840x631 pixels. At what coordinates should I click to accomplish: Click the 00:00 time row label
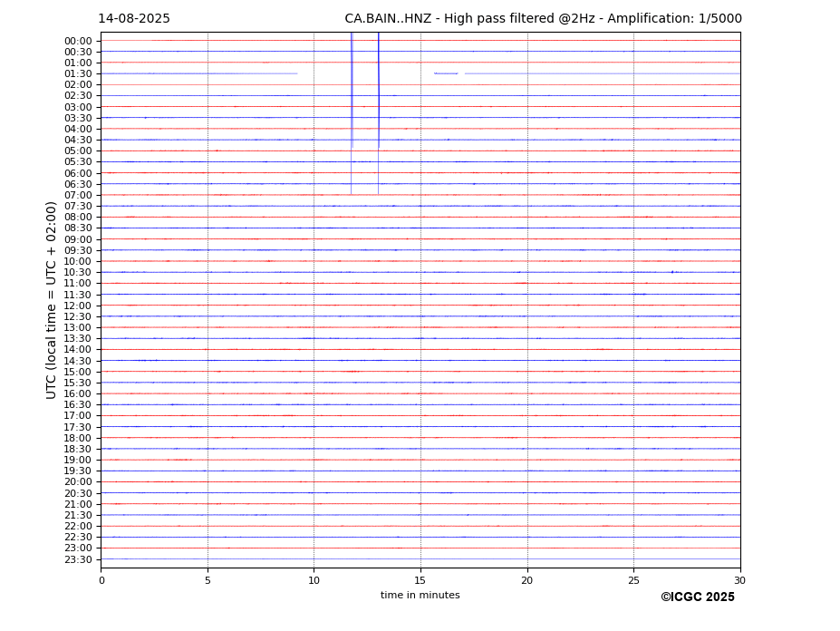click(78, 42)
